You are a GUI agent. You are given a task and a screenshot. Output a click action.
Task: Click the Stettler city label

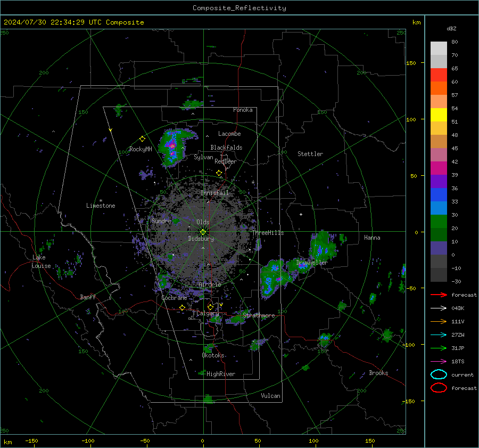310,154
